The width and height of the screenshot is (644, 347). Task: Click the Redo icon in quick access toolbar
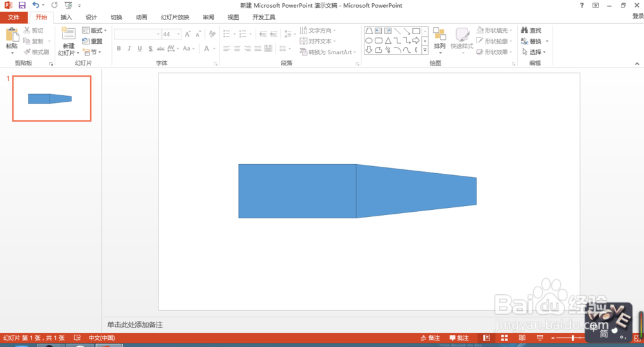click(x=54, y=5)
